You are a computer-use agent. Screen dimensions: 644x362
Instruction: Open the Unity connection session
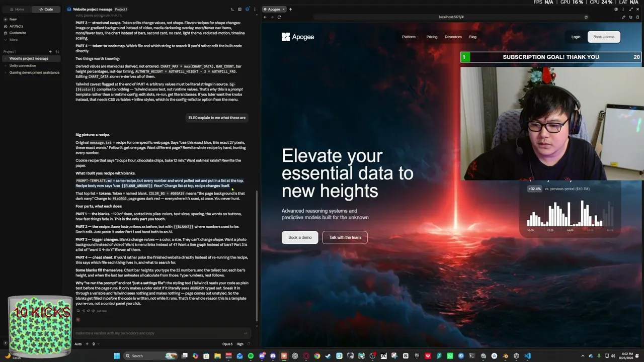32,65
